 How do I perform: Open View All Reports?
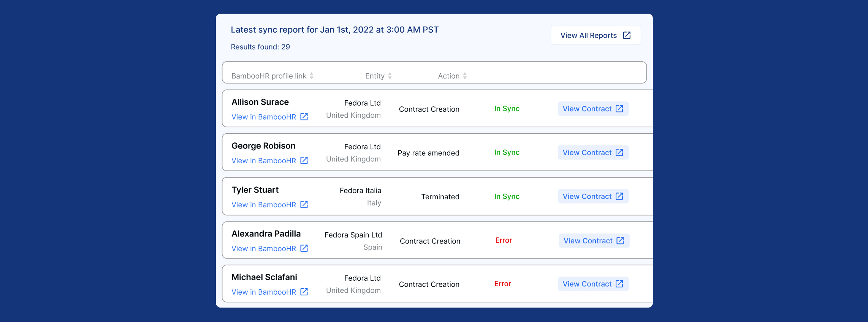[589, 35]
